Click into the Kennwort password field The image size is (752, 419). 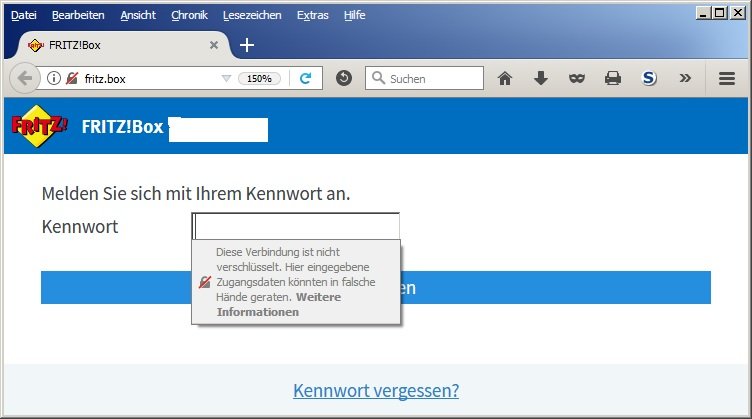tap(295, 226)
